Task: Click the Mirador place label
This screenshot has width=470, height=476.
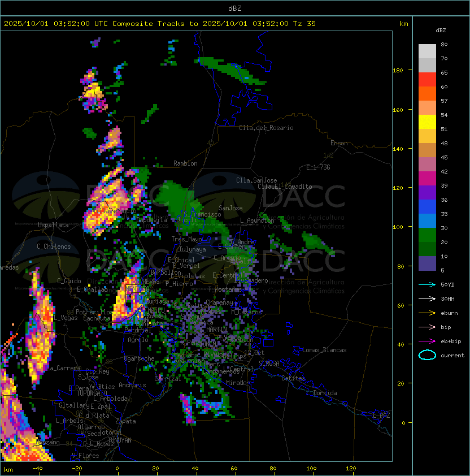Action: point(238,383)
